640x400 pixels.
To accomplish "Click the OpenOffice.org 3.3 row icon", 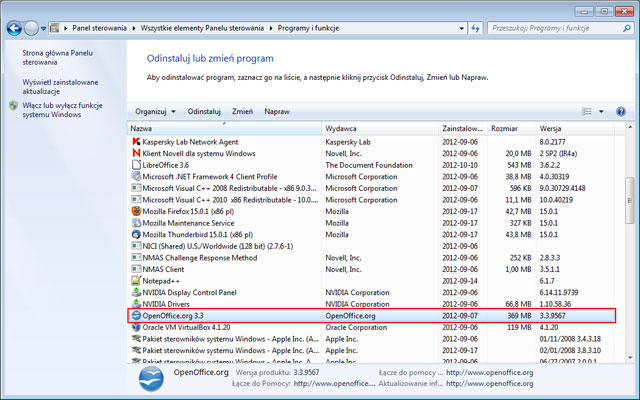I will [136, 315].
